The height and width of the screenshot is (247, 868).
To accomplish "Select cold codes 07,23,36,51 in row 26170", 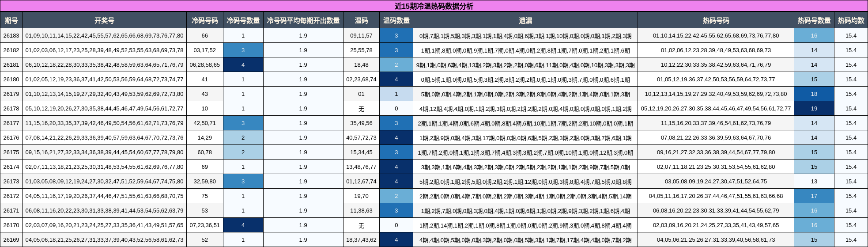I will pyautogui.click(x=204, y=225).
